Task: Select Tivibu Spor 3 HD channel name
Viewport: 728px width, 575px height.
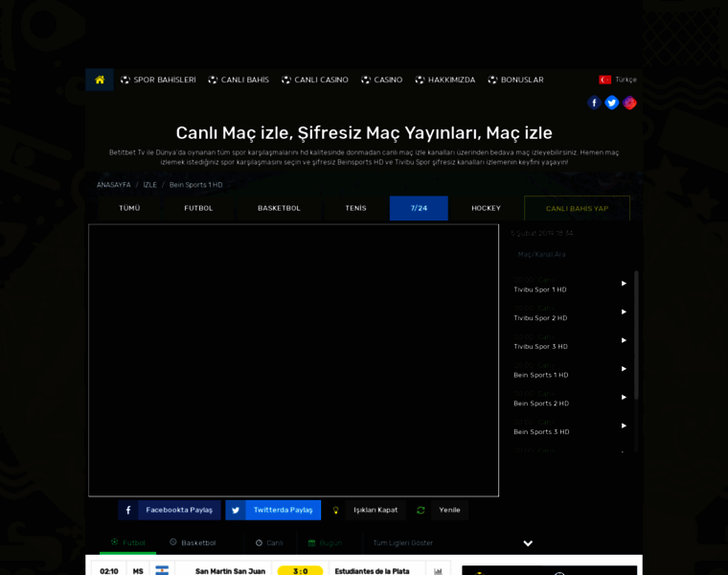Action: [x=540, y=347]
